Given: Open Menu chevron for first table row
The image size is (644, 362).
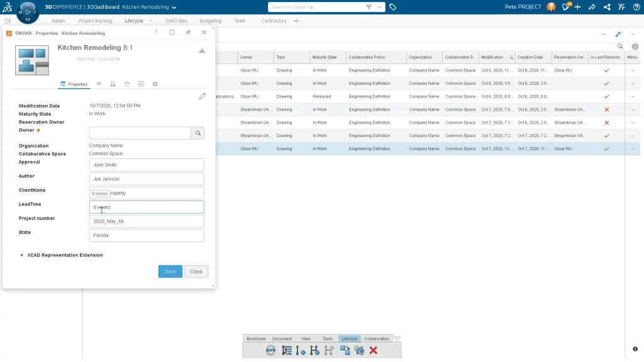Looking at the screenshot, I should [x=633, y=70].
